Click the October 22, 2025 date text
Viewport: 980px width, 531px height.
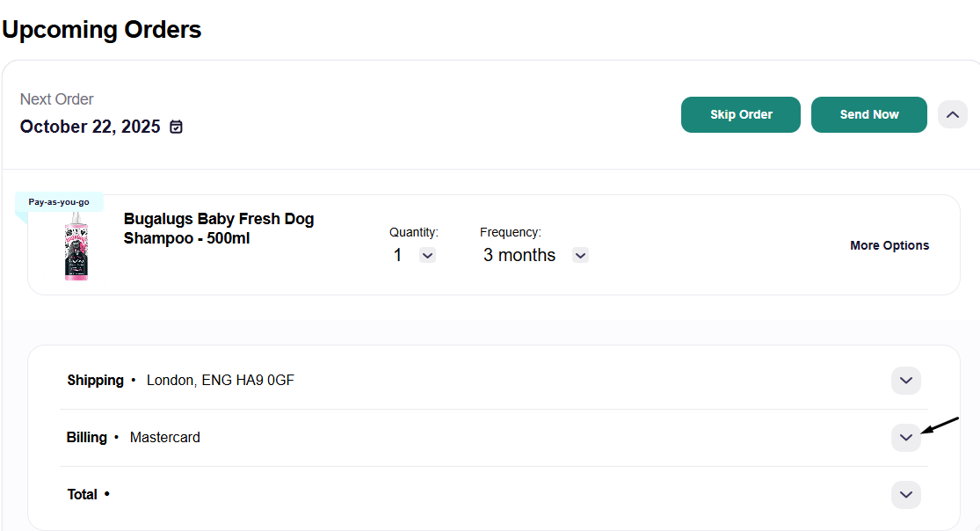(90, 127)
